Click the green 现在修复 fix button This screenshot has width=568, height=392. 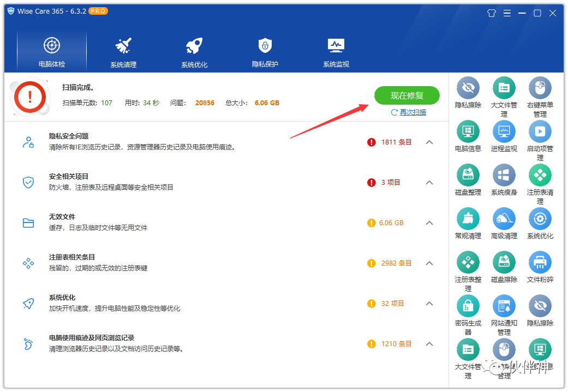[x=407, y=95]
